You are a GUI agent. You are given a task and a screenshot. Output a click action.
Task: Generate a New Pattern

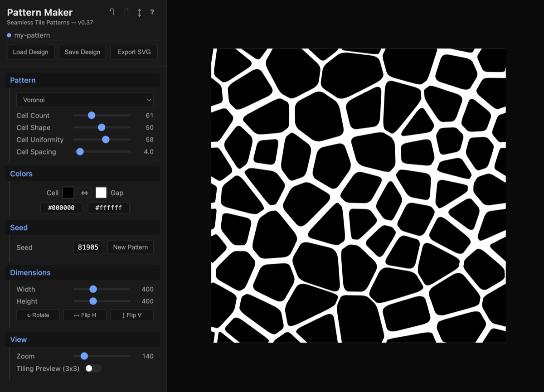[131, 247]
